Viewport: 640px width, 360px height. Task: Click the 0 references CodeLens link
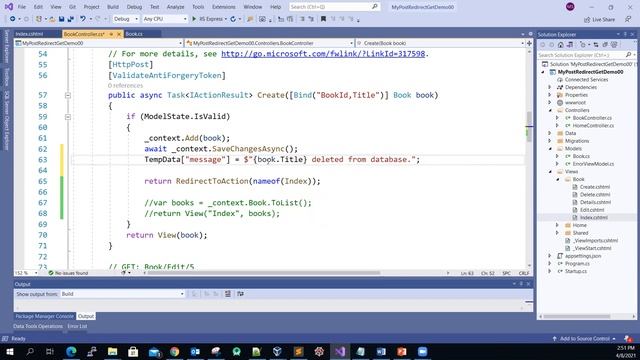click(x=125, y=85)
